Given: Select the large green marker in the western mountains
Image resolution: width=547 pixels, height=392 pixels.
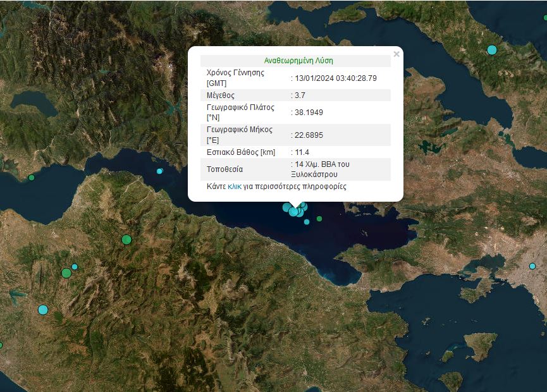Looking at the screenshot, I should click(126, 240).
